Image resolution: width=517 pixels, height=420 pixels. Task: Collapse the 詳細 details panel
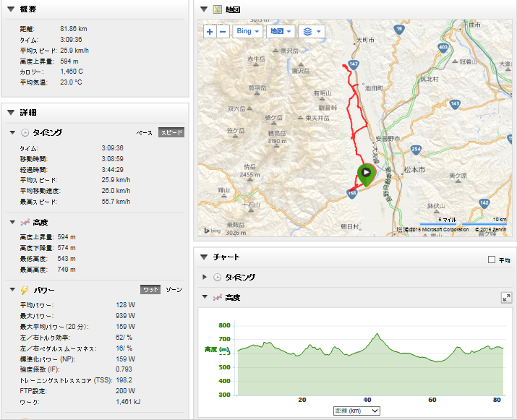[x=11, y=113]
